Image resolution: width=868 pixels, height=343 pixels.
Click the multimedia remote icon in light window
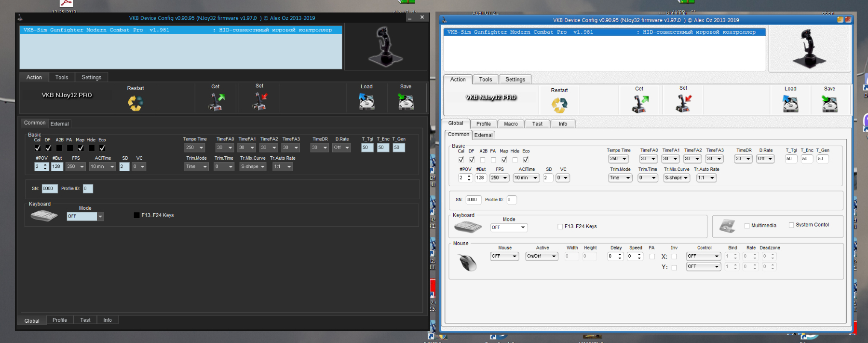727,226
